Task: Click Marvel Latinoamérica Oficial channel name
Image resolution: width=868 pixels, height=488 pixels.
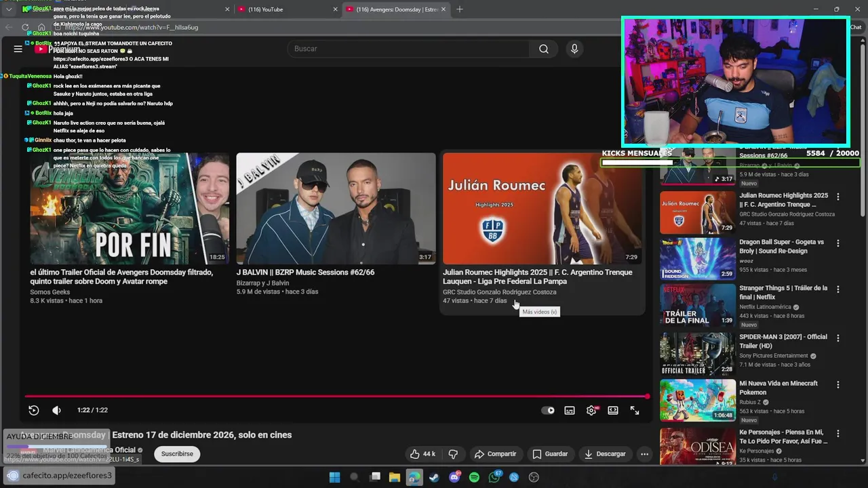Action: click(x=89, y=450)
